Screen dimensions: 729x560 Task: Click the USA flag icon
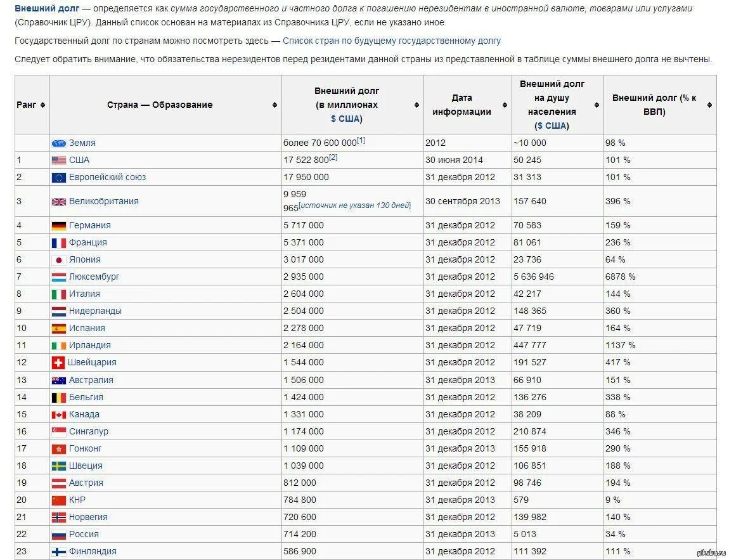coord(59,160)
